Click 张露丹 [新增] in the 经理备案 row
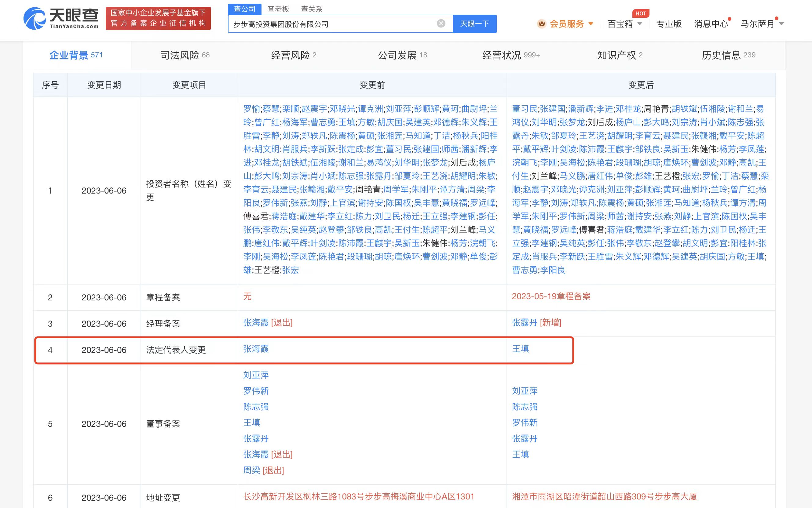Viewport: 812px width, 508px height. (537, 323)
